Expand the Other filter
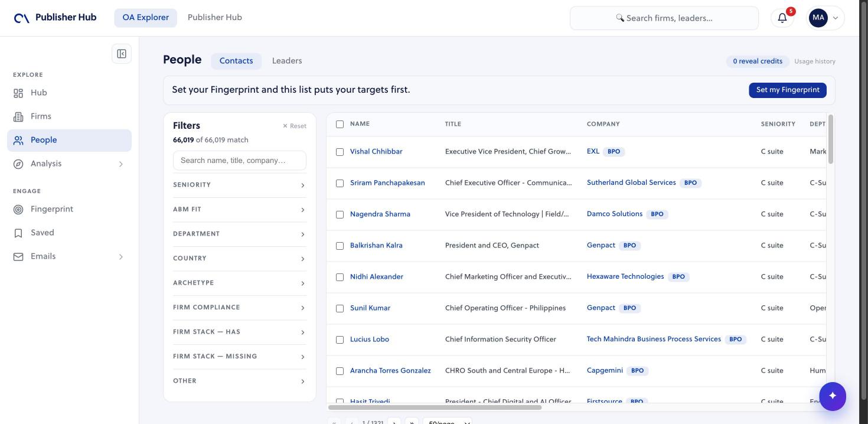Viewport: 868px width, 424px height. [x=239, y=381]
